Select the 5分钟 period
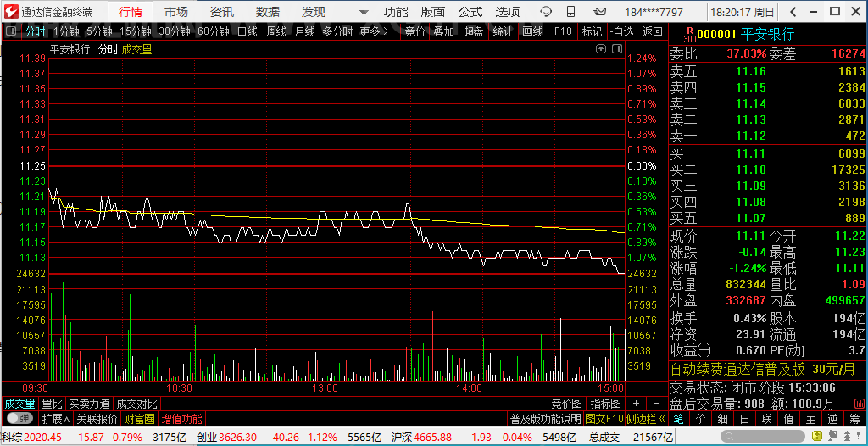This screenshot has width=868, height=446. coord(99,31)
